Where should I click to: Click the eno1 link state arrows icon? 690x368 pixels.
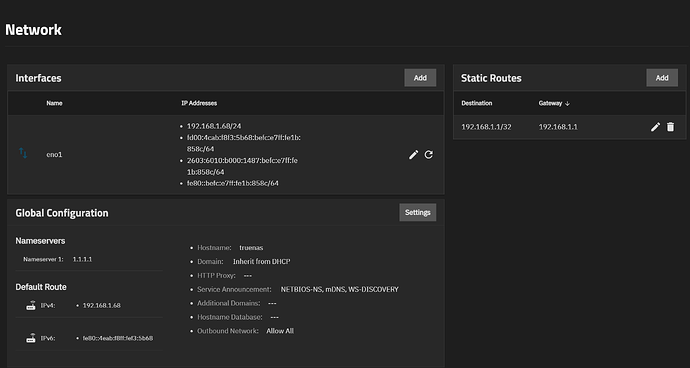pos(23,153)
